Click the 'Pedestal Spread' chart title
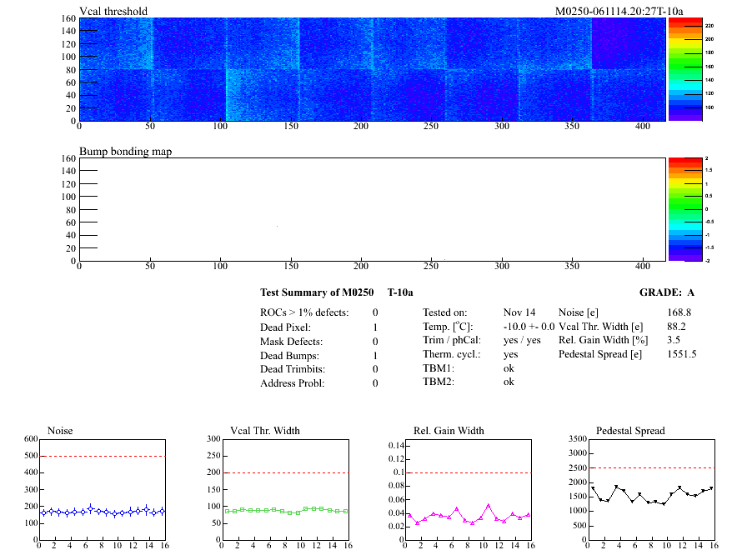Viewport: 747px width, 560px height. [629, 431]
